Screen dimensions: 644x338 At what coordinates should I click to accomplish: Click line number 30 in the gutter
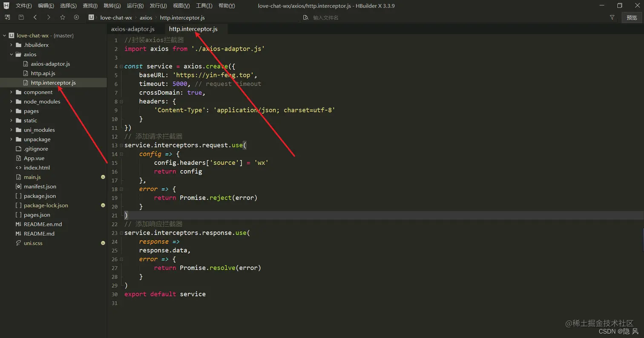pyautogui.click(x=115, y=294)
